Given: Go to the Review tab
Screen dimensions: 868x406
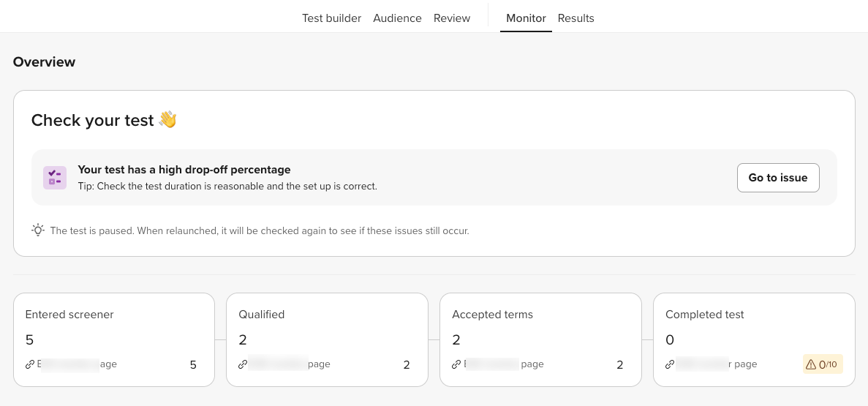Looking at the screenshot, I should (x=452, y=18).
